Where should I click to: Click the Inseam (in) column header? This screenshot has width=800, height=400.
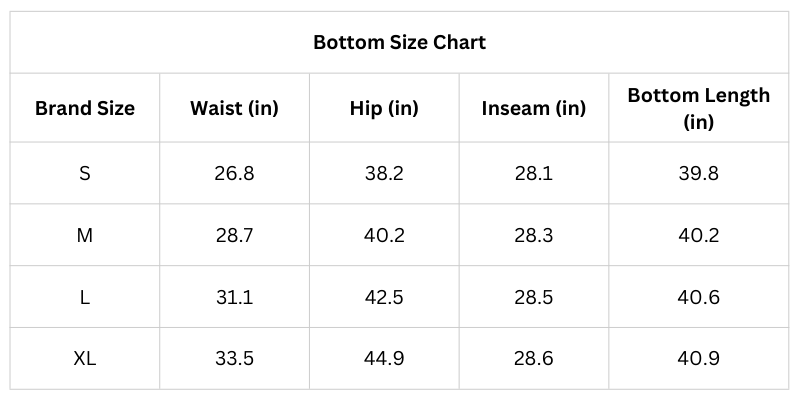(x=534, y=108)
